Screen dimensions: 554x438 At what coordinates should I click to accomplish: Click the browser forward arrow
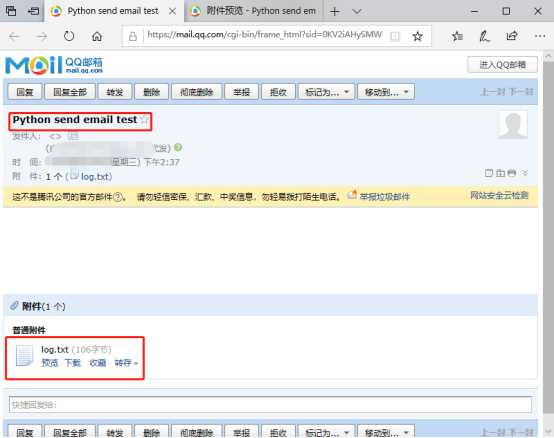click(41, 36)
